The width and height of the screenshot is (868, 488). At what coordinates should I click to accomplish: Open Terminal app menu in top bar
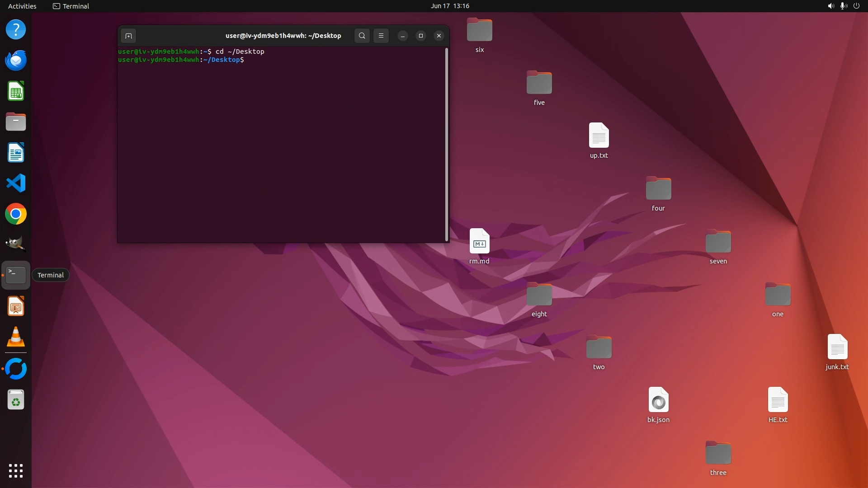click(x=71, y=6)
